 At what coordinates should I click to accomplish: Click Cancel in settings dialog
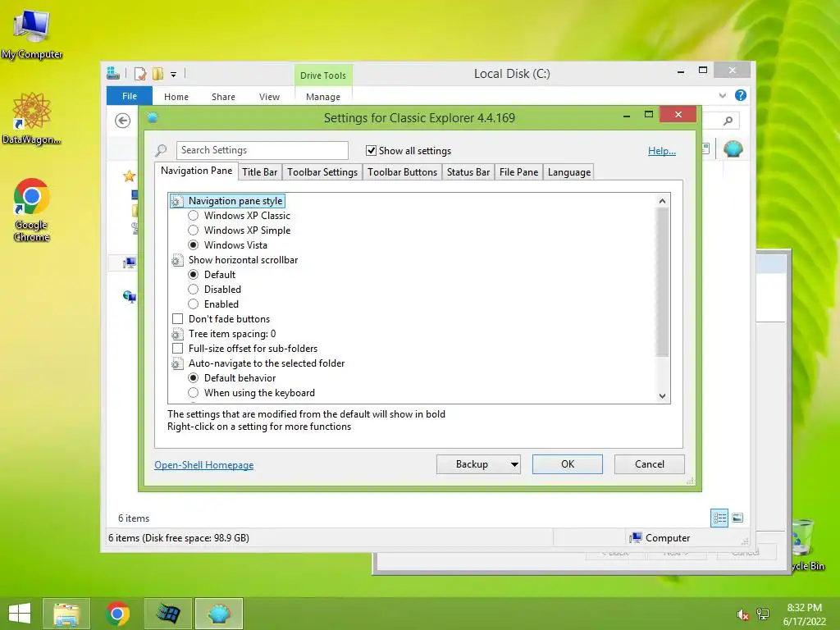[650, 464]
